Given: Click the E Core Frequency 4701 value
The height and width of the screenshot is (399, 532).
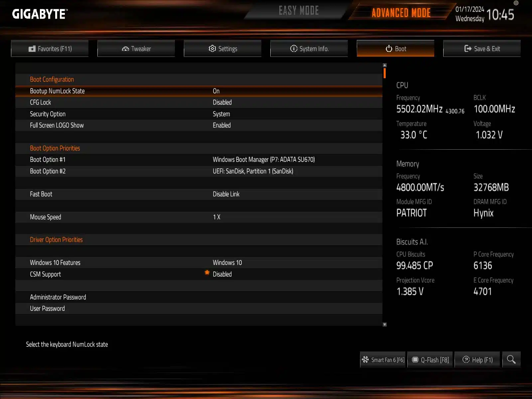Looking at the screenshot, I should coord(482,292).
